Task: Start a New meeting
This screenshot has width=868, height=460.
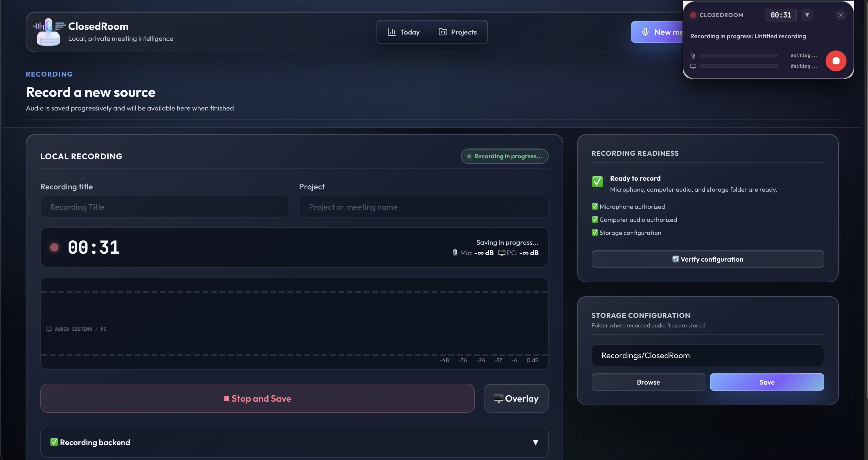Action: pyautogui.click(x=657, y=32)
